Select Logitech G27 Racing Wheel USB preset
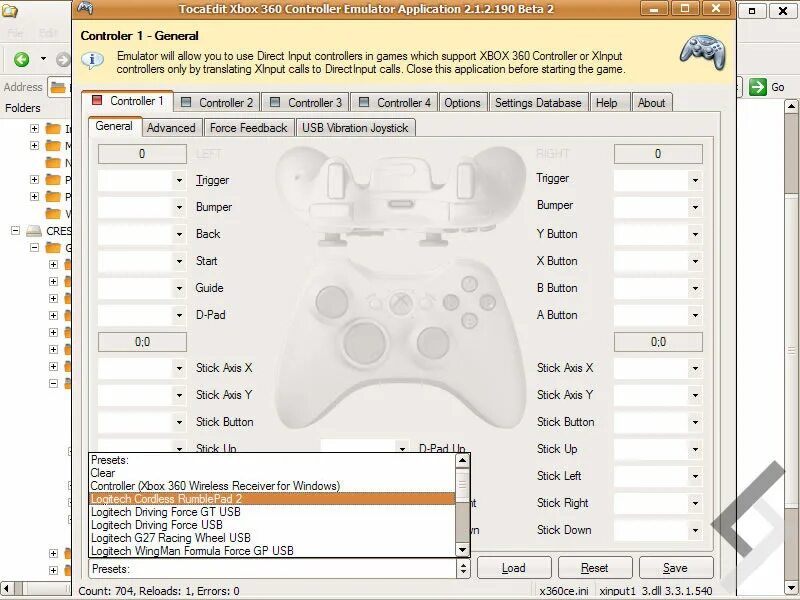Screen dimensions: 800x600 [x=272, y=538]
